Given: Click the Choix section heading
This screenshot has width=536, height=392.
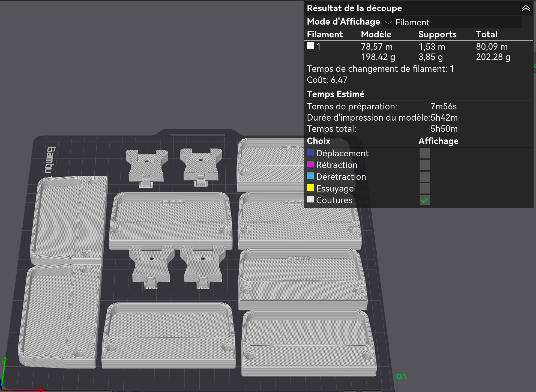Looking at the screenshot, I should (318, 141).
